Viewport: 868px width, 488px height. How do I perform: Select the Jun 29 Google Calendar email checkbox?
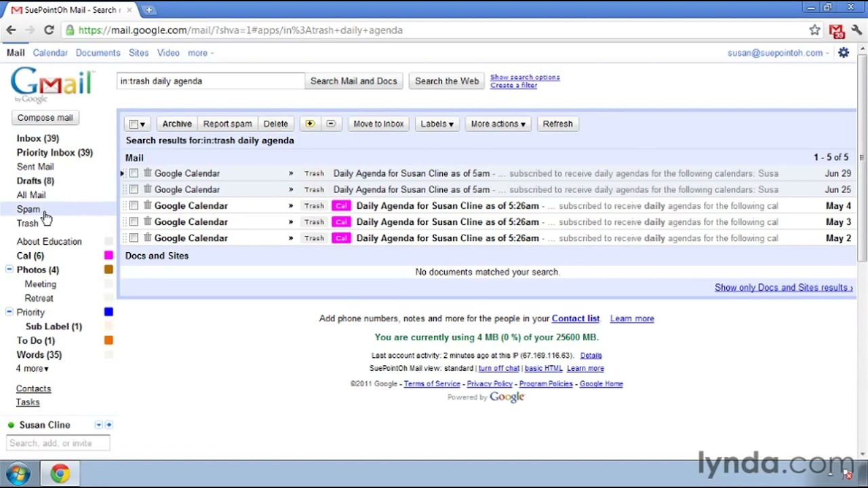[134, 174]
